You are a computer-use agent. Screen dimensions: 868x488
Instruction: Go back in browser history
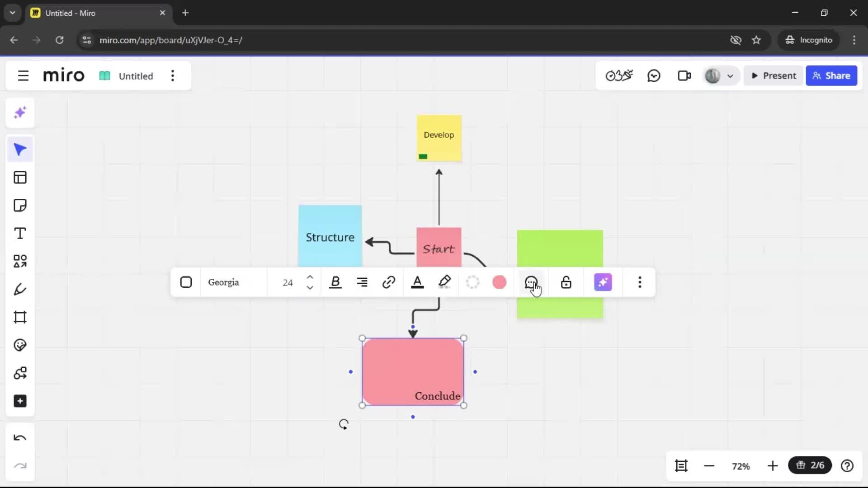pos(14,40)
